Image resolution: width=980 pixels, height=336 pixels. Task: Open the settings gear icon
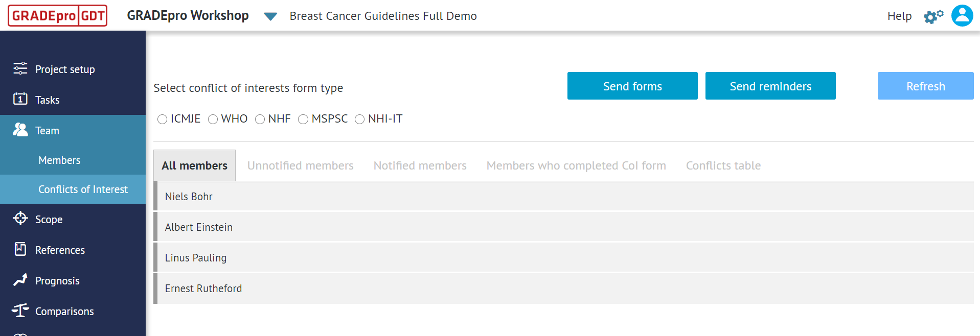pyautogui.click(x=932, y=16)
